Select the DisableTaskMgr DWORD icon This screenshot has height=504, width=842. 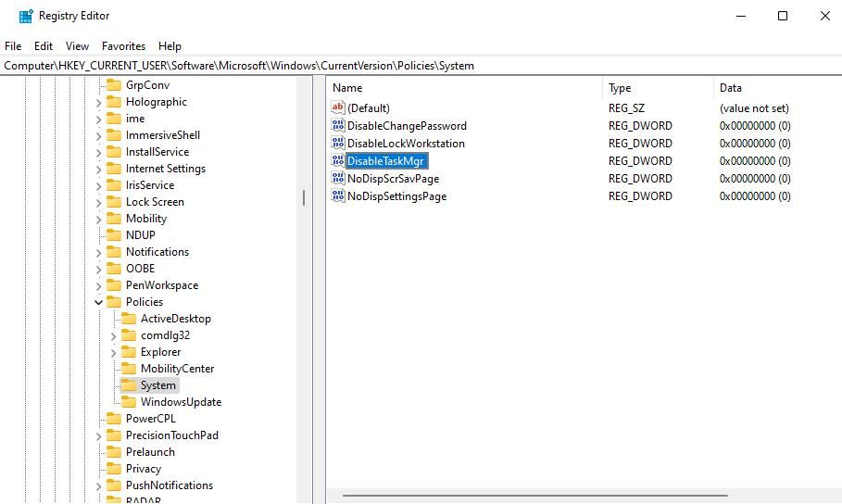[338, 160]
